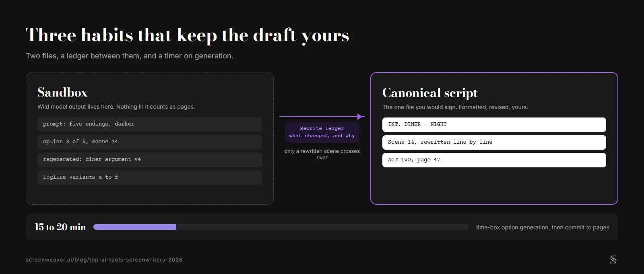644x274 pixels.
Task: Click the 'INT. DINER - NIGHT' line
Action: 494,125
